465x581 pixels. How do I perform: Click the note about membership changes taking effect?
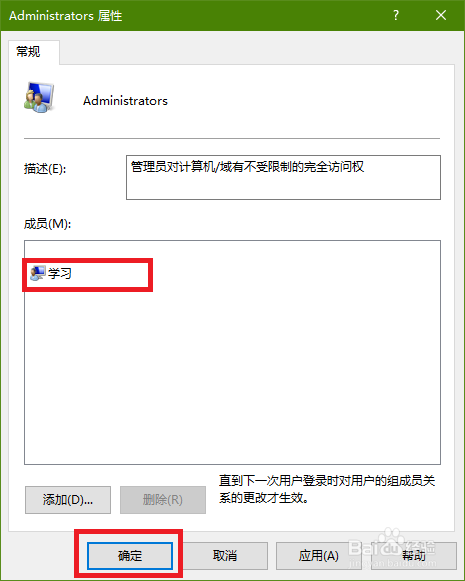pyautogui.click(x=327, y=489)
